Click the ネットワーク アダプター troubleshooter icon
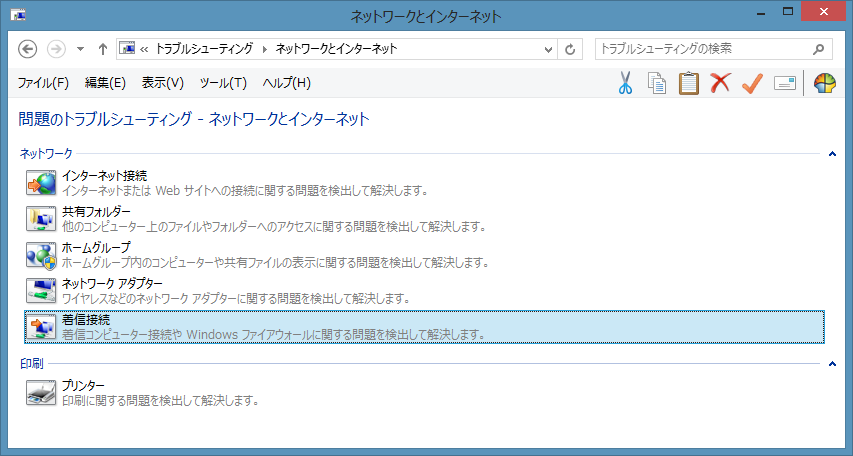This screenshot has width=853, height=456. (x=41, y=291)
